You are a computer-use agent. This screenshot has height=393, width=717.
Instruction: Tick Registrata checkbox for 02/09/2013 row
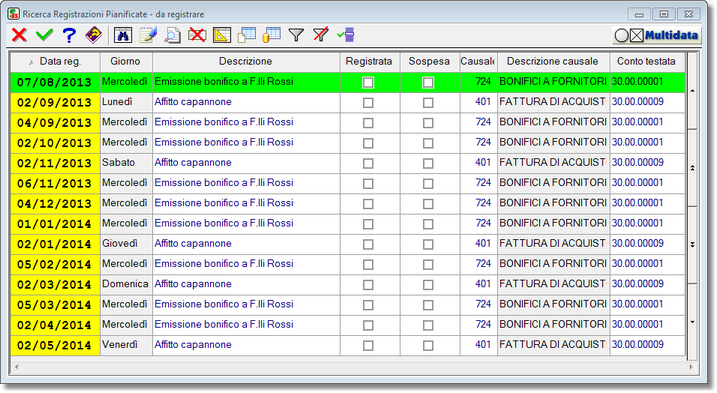coord(368,102)
